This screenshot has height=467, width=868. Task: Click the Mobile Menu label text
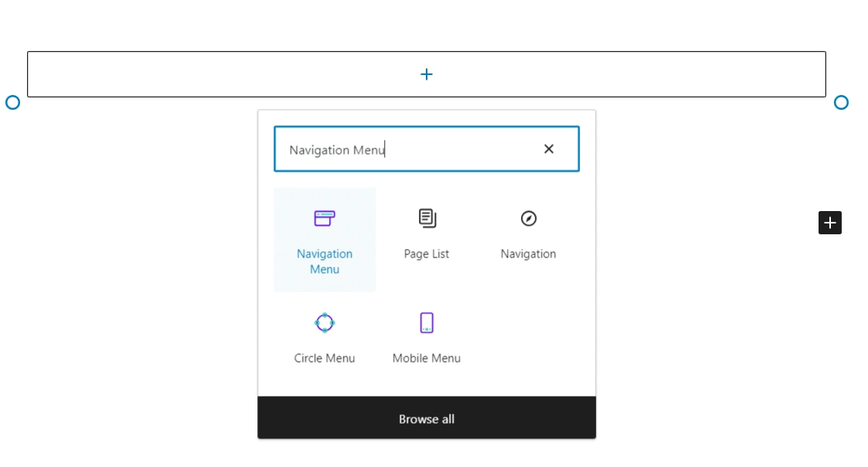coord(426,358)
